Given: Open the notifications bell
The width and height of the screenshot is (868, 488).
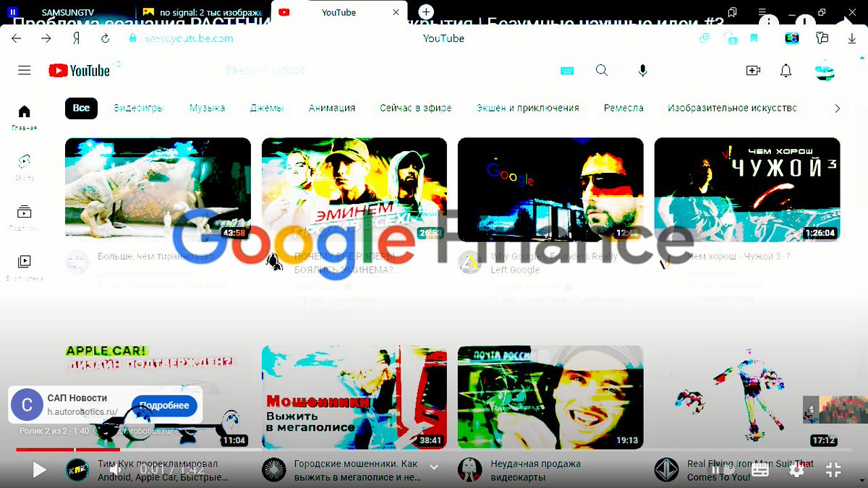Looking at the screenshot, I should [x=786, y=70].
